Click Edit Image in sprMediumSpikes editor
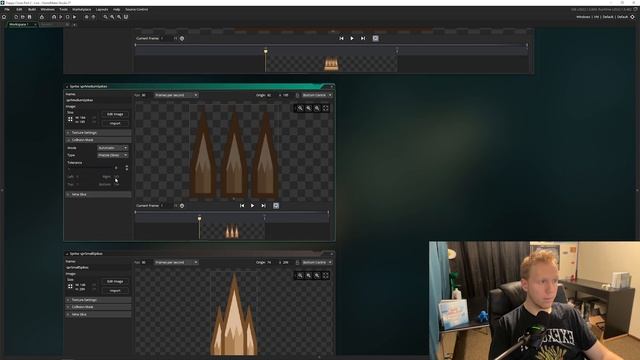The image size is (640, 360). click(x=115, y=114)
